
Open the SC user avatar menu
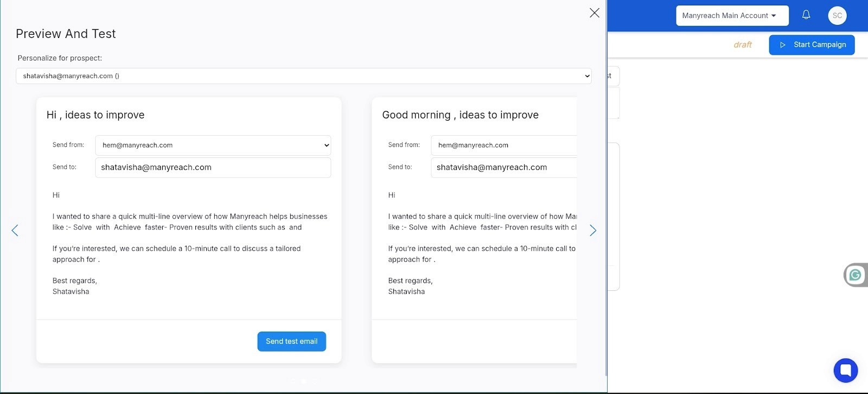click(837, 15)
